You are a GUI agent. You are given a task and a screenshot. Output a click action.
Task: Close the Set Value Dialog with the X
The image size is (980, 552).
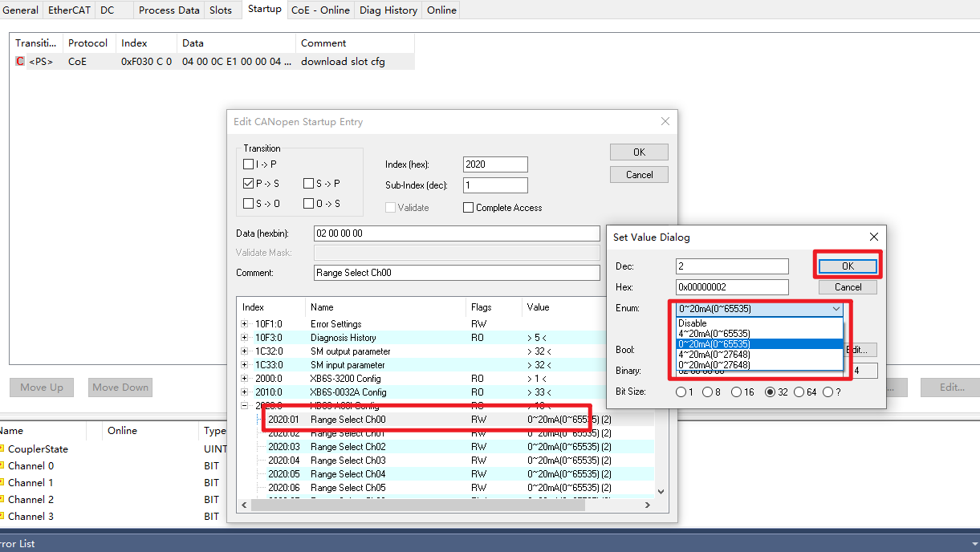tap(874, 237)
